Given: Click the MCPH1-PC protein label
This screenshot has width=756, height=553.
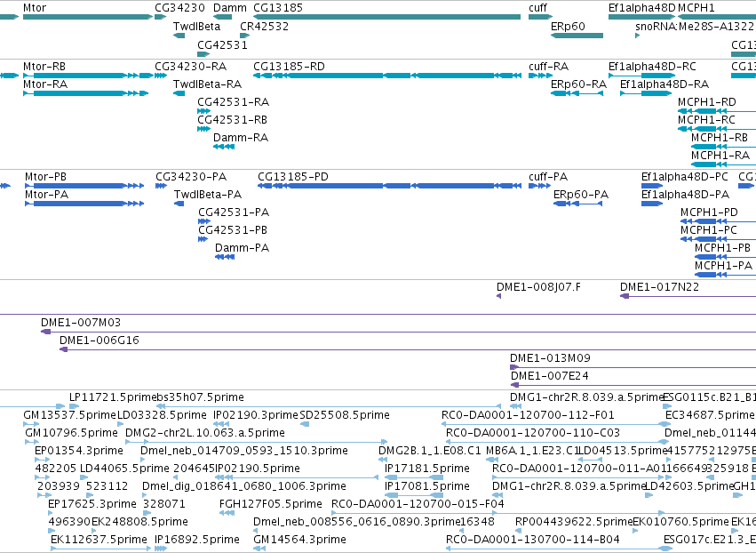Looking at the screenshot, I should 709,230.
